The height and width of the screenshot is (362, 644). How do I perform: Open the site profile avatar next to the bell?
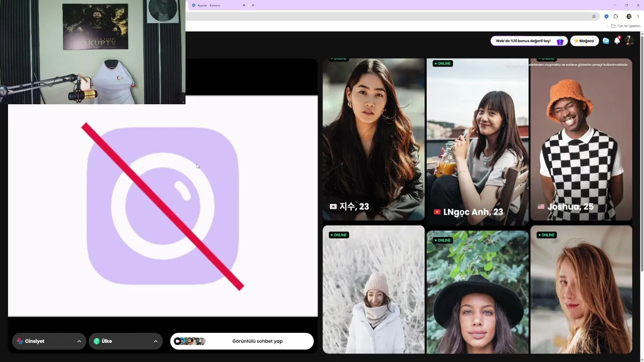629,41
